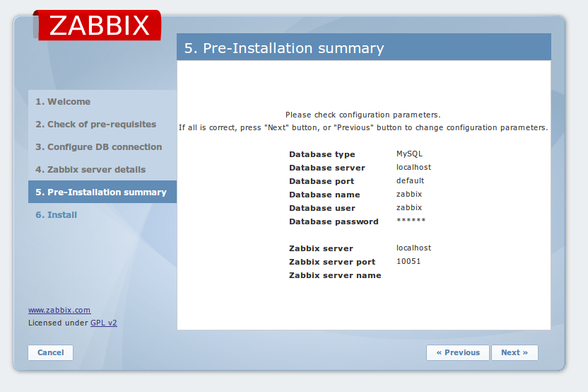Click the 'Licensed under' text
Screen dimensions: 588x392
coord(58,323)
